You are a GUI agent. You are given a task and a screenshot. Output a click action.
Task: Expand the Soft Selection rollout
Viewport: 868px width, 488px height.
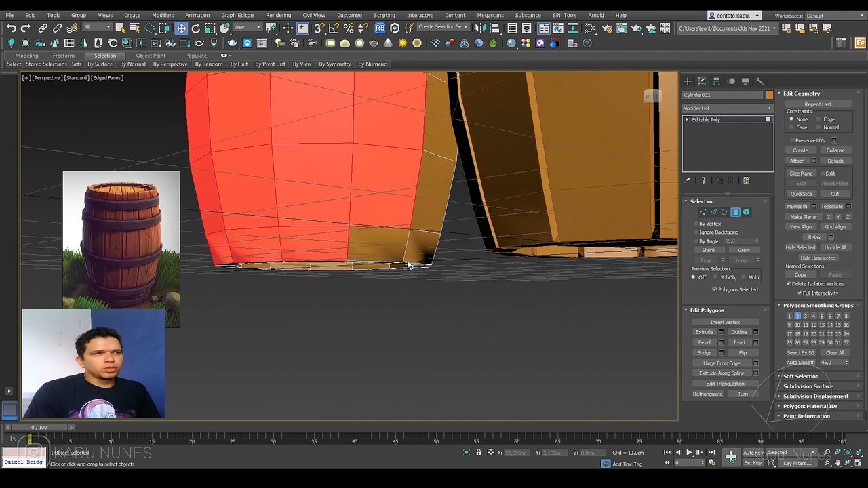pos(801,376)
